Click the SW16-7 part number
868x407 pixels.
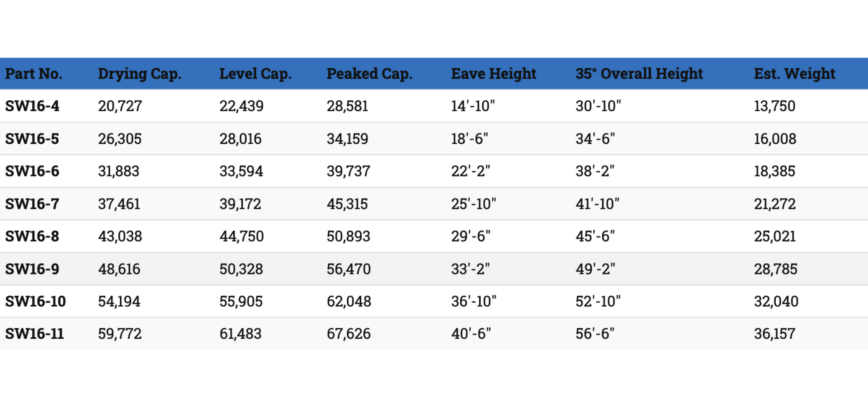(32, 203)
